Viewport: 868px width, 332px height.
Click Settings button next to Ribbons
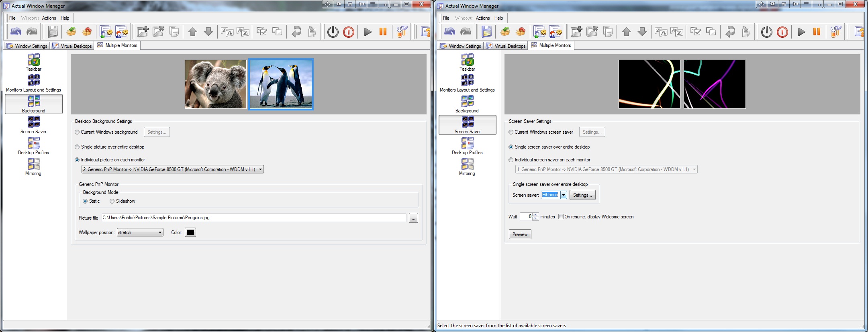tap(582, 195)
